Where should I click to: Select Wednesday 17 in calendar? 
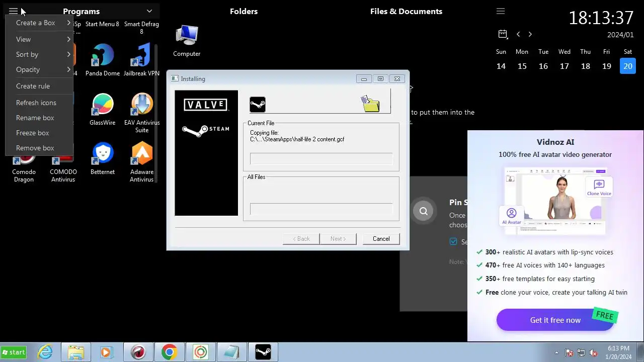[565, 66]
